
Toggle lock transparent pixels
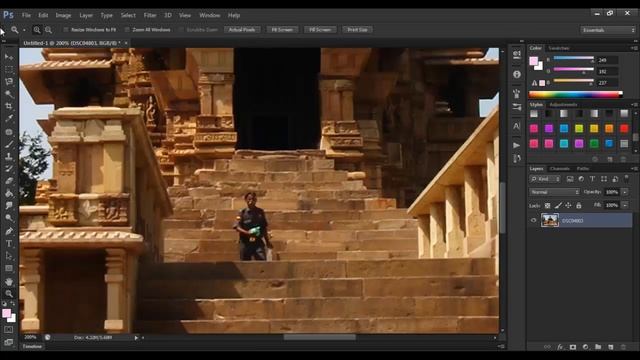[548, 205]
